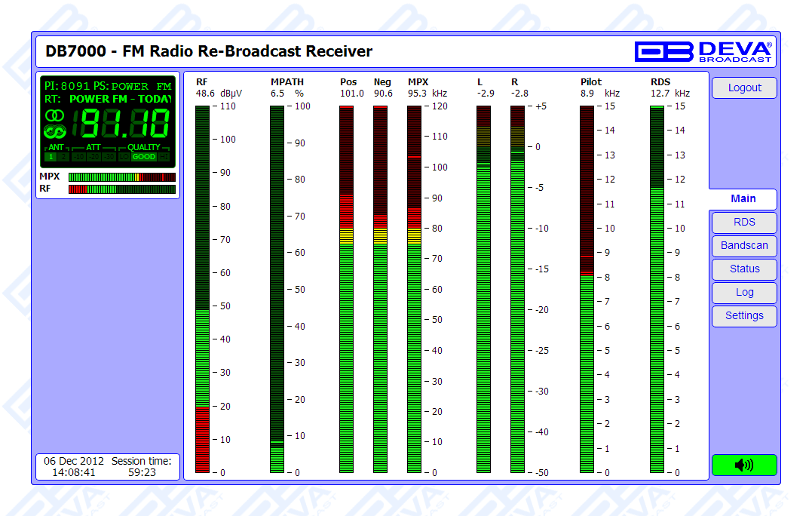Click the RDS swirl indicator icon
Viewport: 812px width, 516px height.
pos(55,131)
